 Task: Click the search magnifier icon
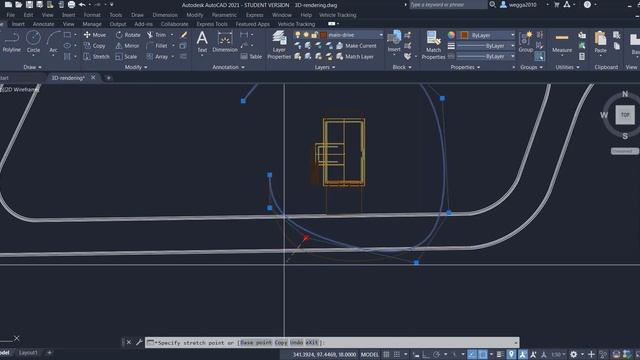click(493, 4)
